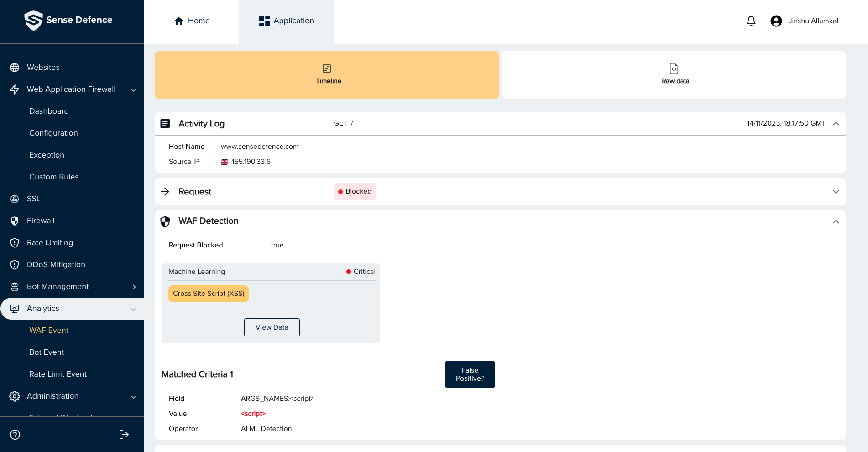Click the Web Application Firewall lightning icon
Viewport: 868px width, 452px height.
coord(15,89)
